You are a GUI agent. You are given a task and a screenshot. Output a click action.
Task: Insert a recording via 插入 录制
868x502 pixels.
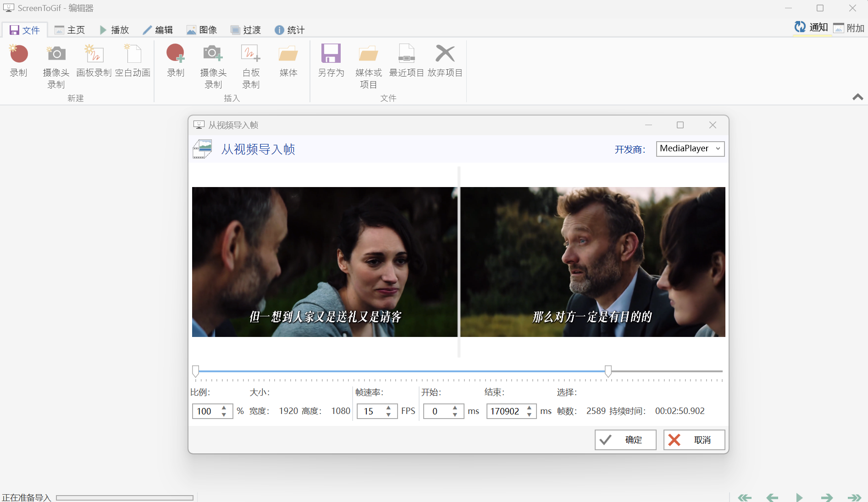176,61
